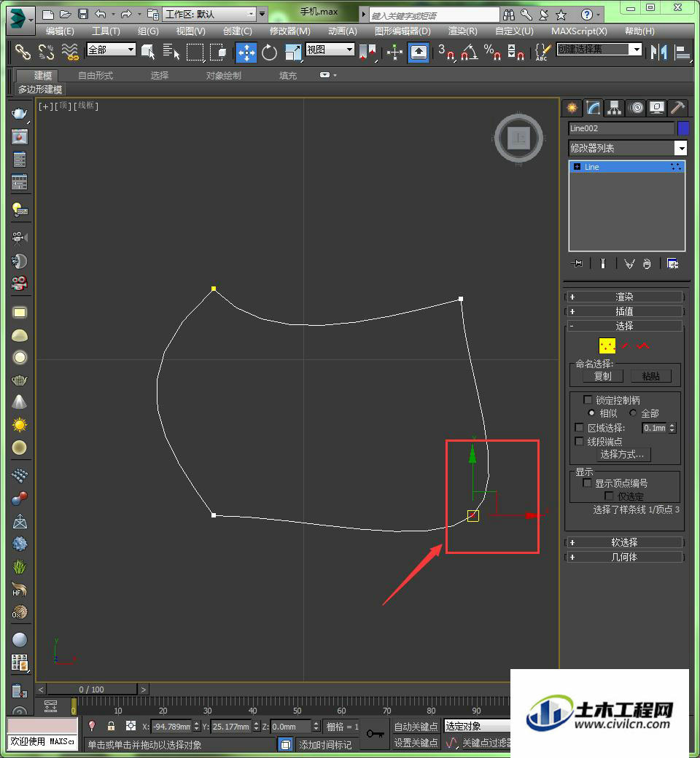Click the Link objects tool
This screenshot has height=758, width=700.
tap(23, 52)
